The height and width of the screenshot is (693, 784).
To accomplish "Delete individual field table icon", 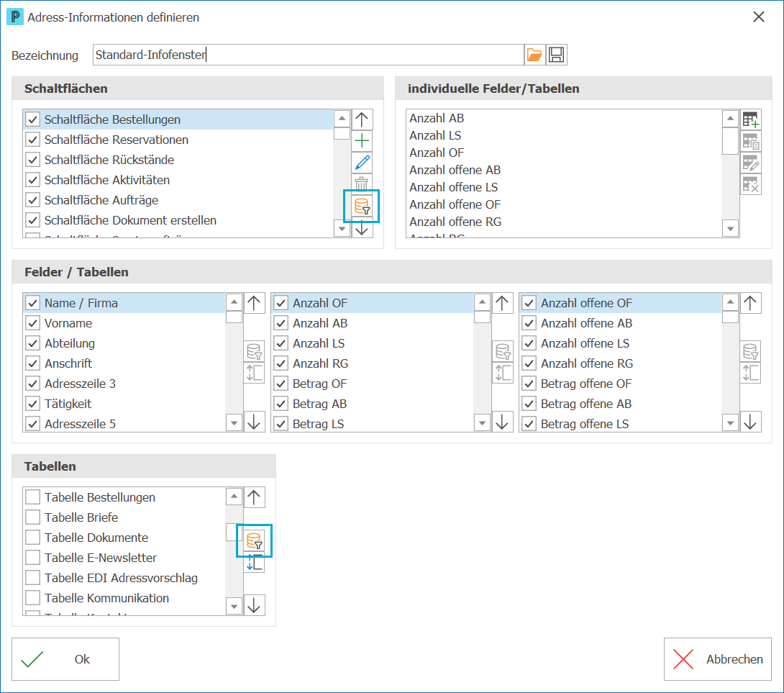I will [750, 185].
